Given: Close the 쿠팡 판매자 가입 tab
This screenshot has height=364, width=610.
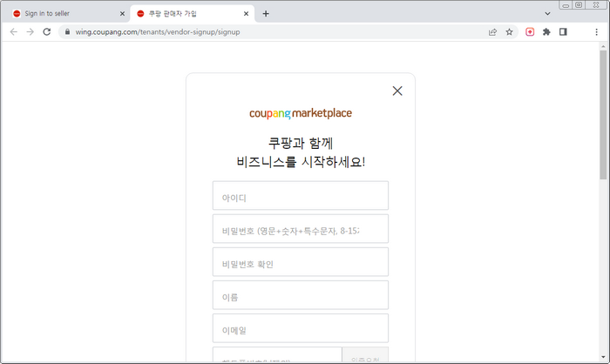Looking at the screenshot, I should [x=246, y=14].
